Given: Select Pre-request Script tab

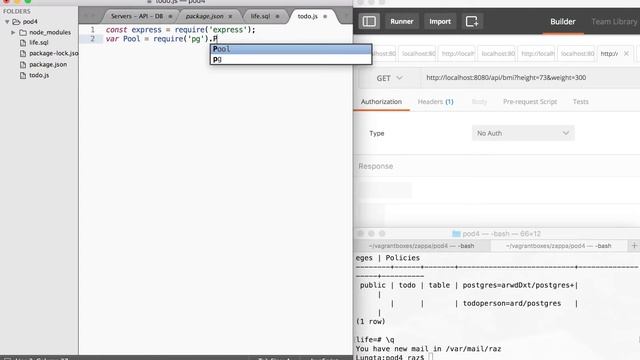Looking at the screenshot, I should click(x=530, y=102).
